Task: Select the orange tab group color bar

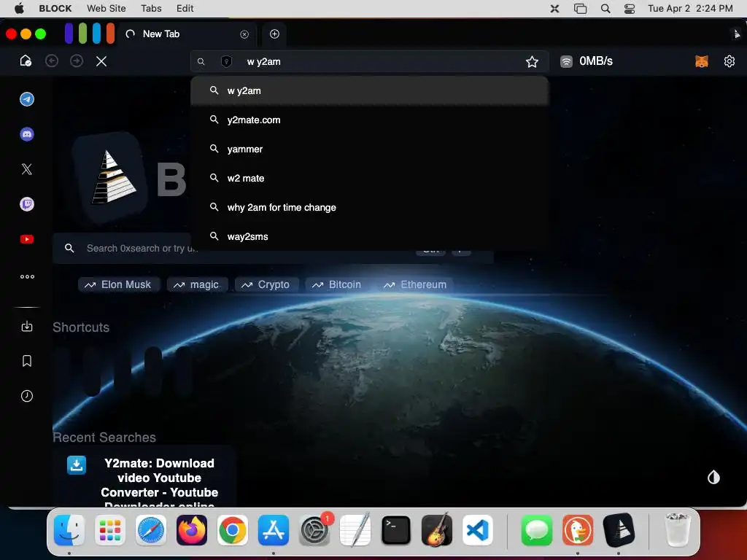Action: [x=111, y=34]
